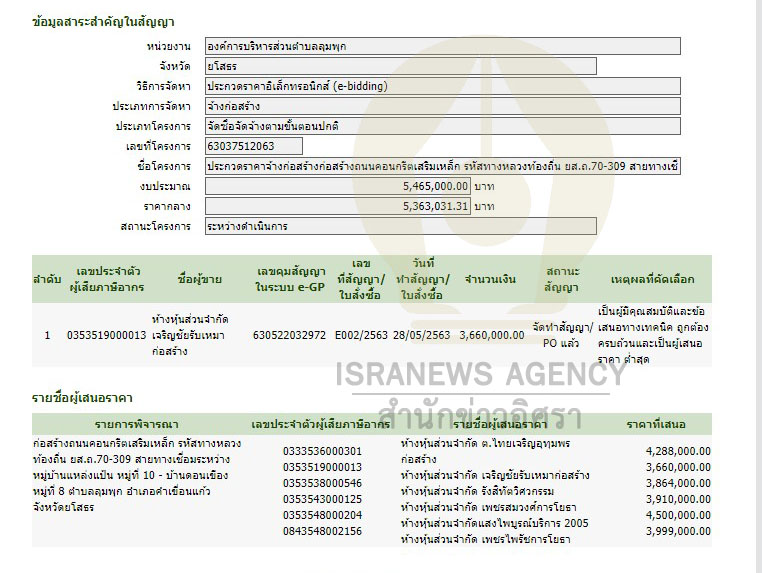Viewport: 762px width, 573px height.
Task: Select contract control number 630522032972
Action: pyautogui.click(x=289, y=335)
